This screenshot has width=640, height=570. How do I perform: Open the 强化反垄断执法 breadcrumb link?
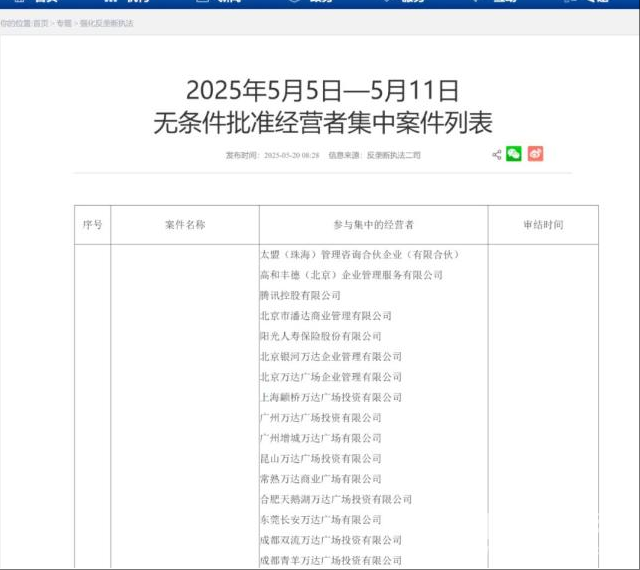point(106,23)
